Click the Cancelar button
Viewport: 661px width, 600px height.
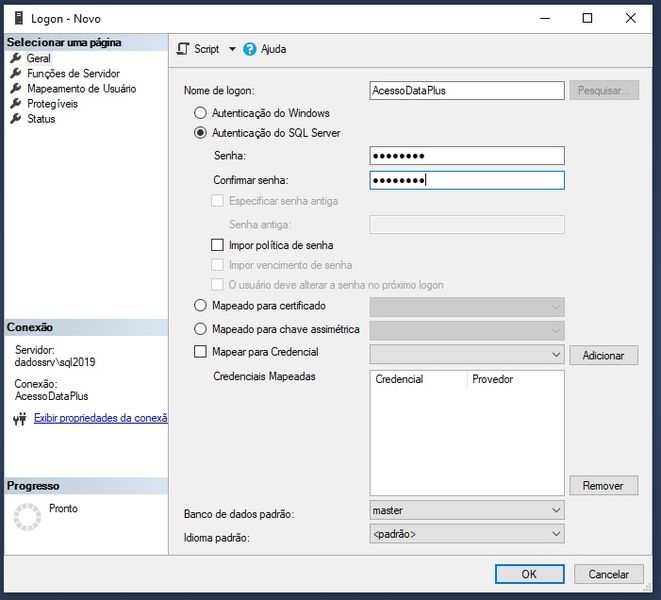(609, 574)
